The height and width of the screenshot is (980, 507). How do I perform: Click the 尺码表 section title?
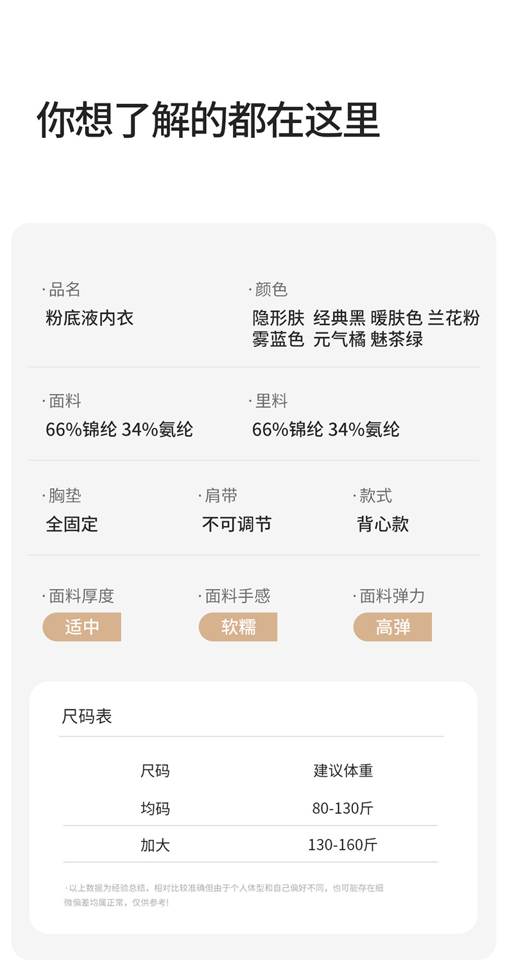(87, 716)
